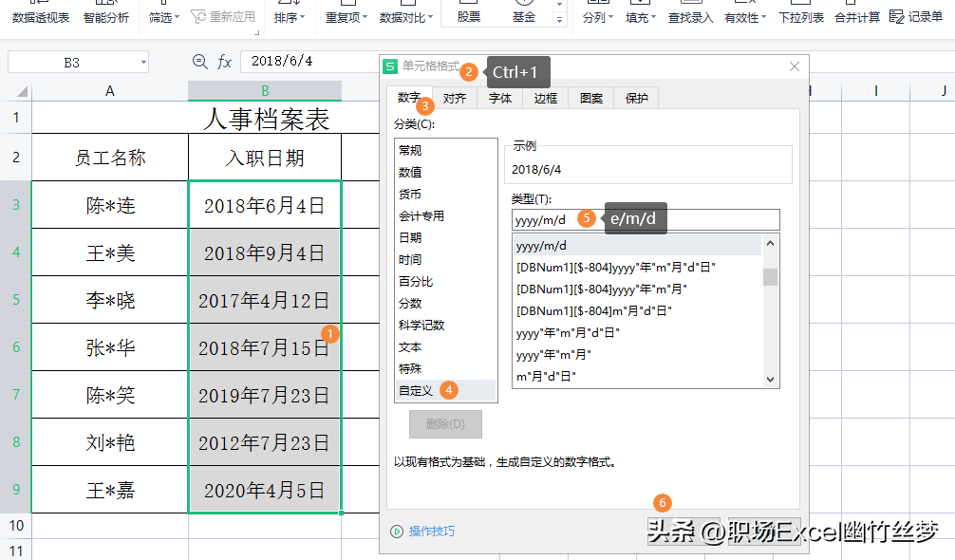Click date cell 2017年4月12日

pyautogui.click(x=265, y=300)
